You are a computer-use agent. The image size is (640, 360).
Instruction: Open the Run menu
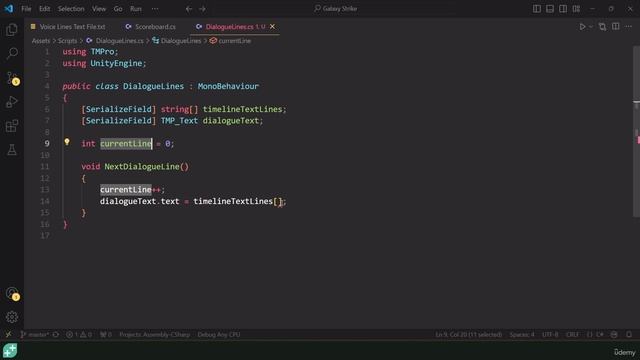point(136,9)
